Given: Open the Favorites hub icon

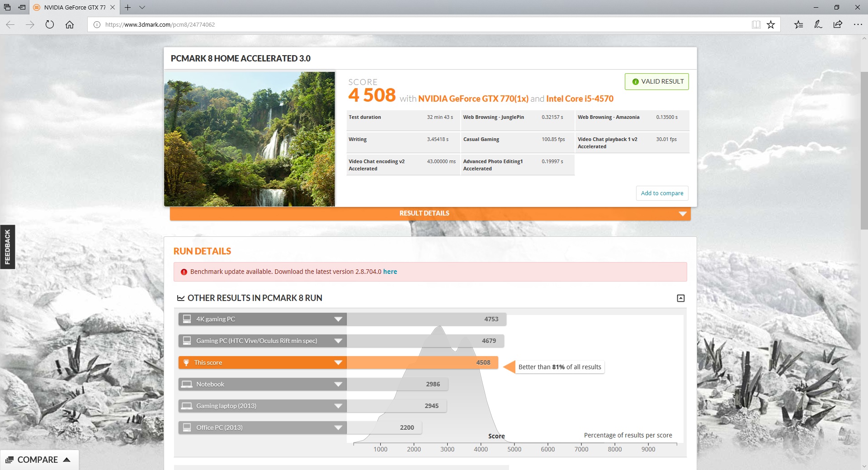Looking at the screenshot, I should 798,25.
